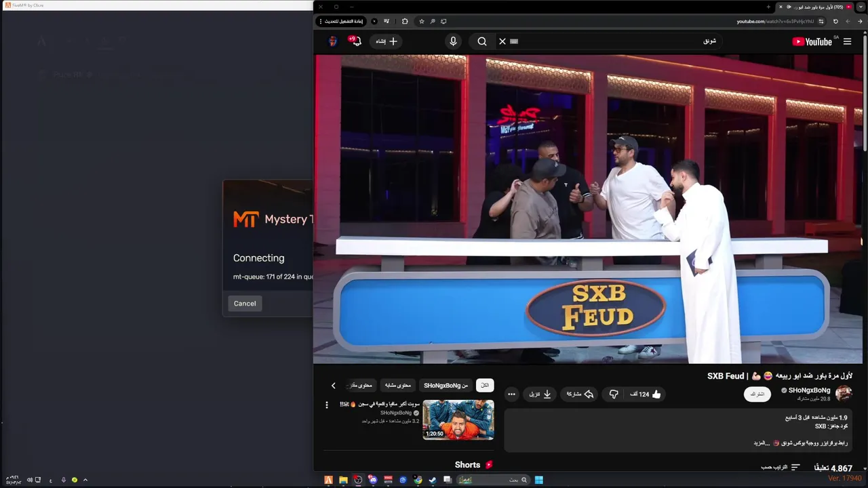Click the Windows taskbar search box

(x=493, y=480)
